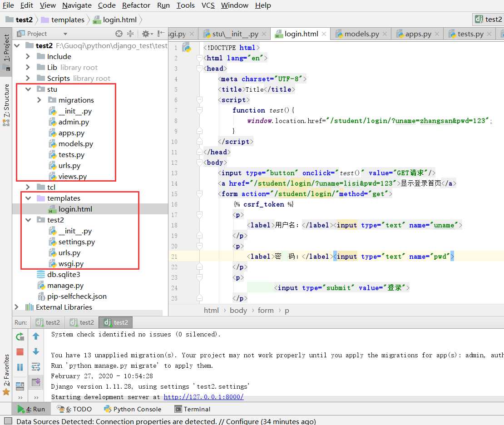This screenshot has width=504, height=425.
Task: Toggle soft-wrap in Run console
Action: 36,367
